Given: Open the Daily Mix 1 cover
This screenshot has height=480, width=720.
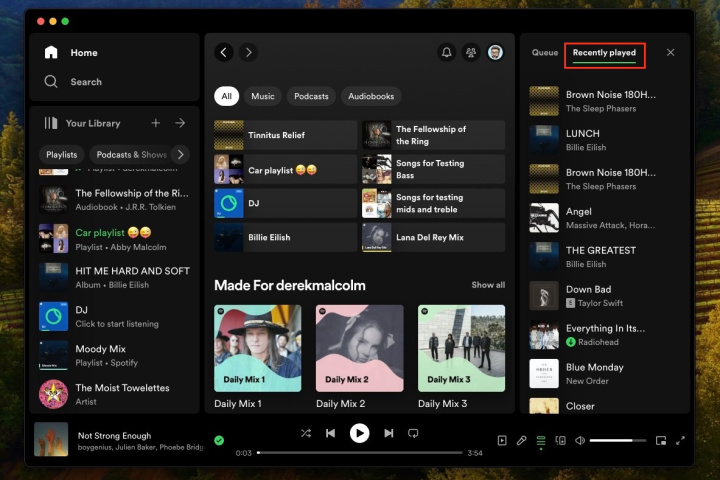Looking at the screenshot, I should click(x=258, y=348).
